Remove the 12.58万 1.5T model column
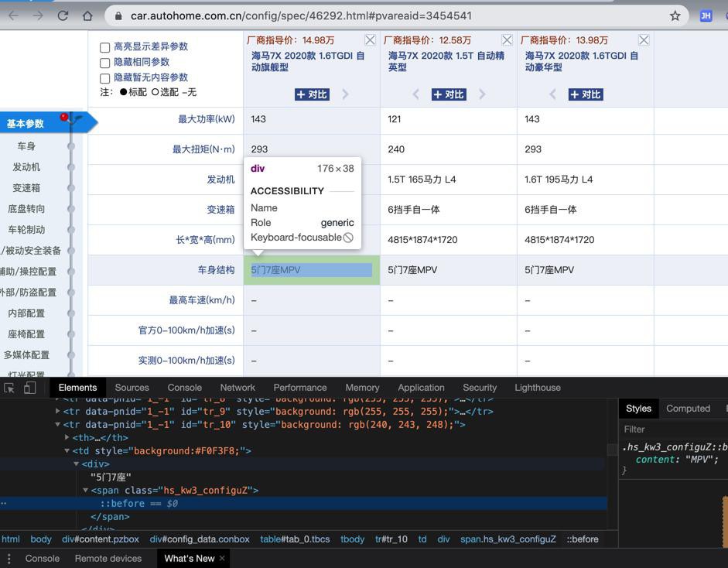This screenshot has height=568, width=728. tap(507, 40)
